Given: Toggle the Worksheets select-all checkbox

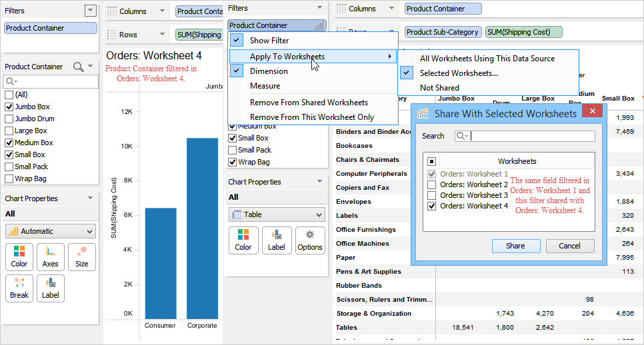Looking at the screenshot, I should pos(431,161).
